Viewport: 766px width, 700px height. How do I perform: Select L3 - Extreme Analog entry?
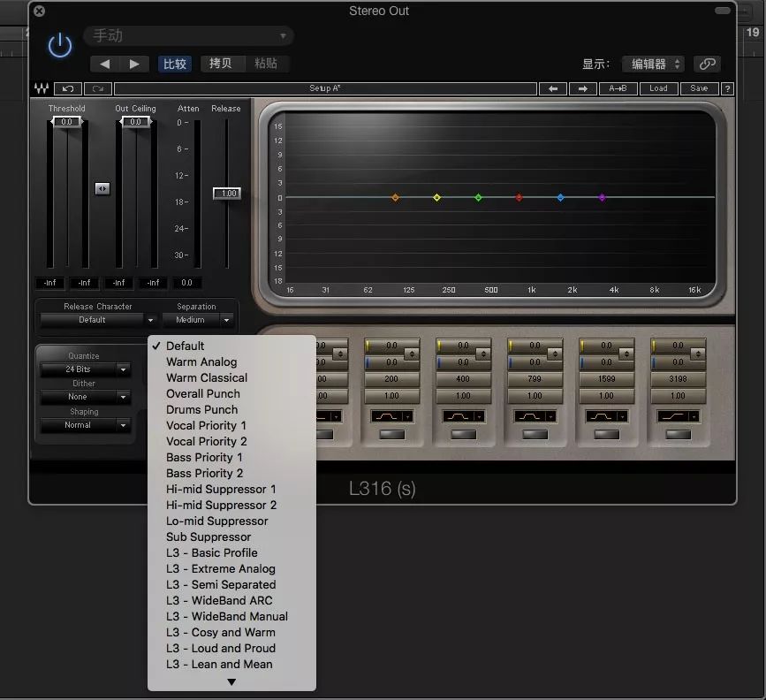(231, 568)
